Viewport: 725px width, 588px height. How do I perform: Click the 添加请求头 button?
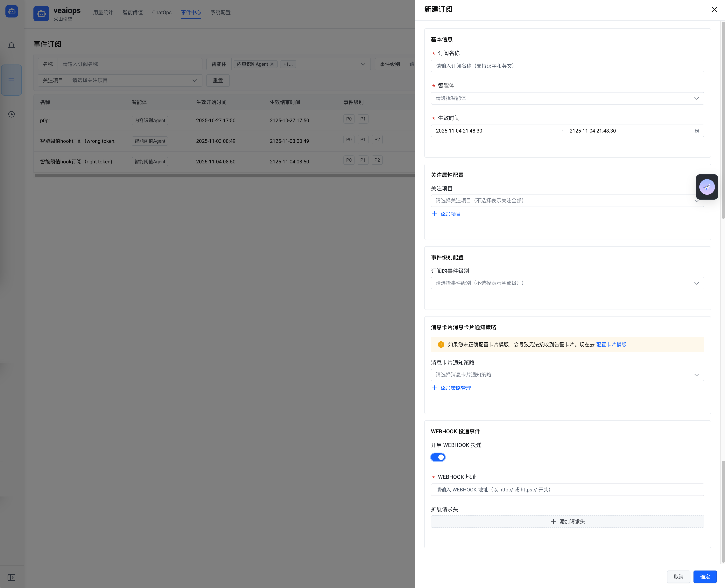coord(567,522)
